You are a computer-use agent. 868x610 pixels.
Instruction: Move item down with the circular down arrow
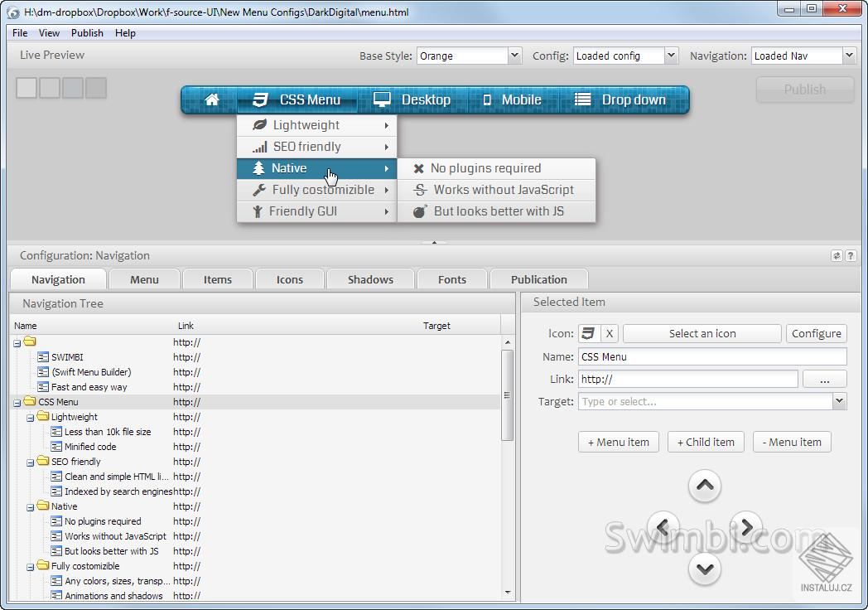pos(705,569)
